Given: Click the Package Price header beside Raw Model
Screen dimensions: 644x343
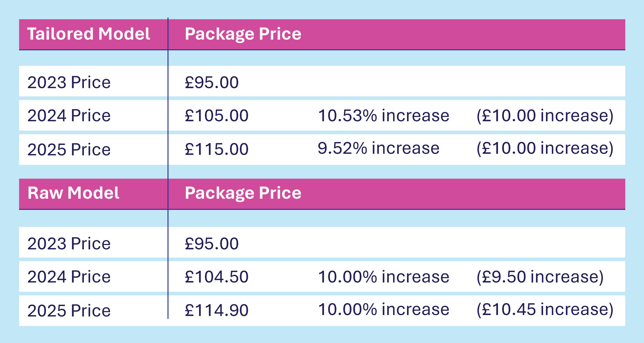Looking at the screenshot, I should tap(243, 194).
